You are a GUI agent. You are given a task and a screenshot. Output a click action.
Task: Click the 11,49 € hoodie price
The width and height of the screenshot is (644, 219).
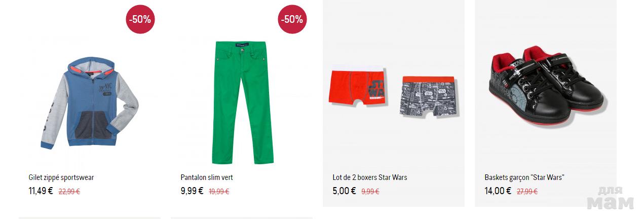(x=41, y=191)
